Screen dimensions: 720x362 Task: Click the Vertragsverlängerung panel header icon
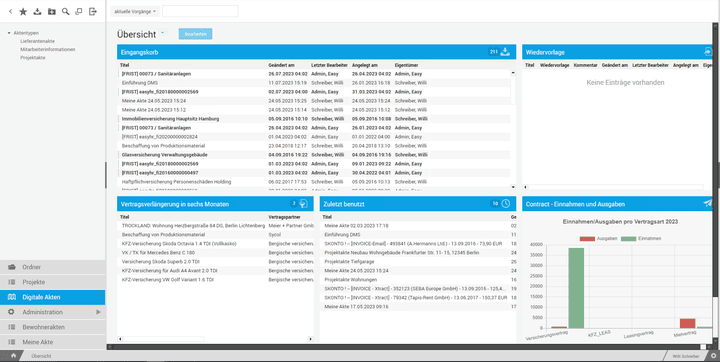(304, 204)
